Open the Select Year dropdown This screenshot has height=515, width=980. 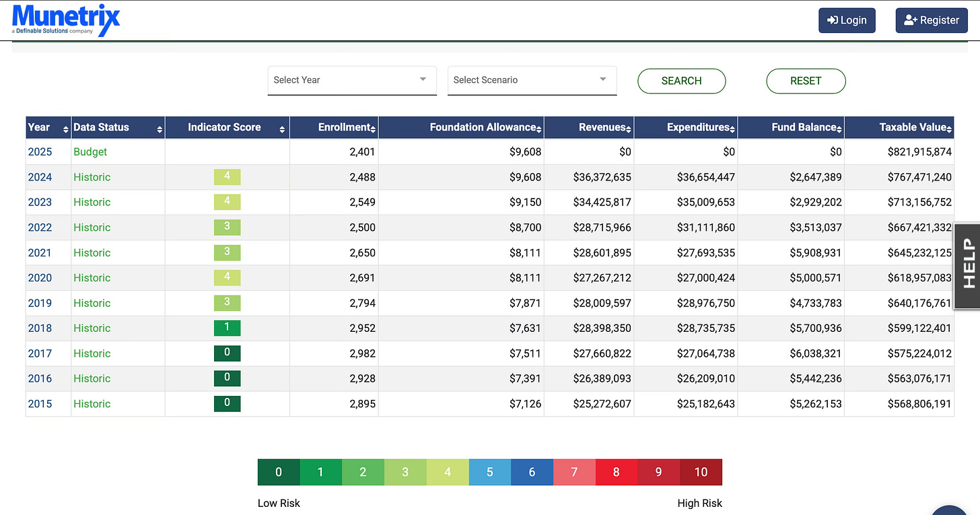coord(352,80)
